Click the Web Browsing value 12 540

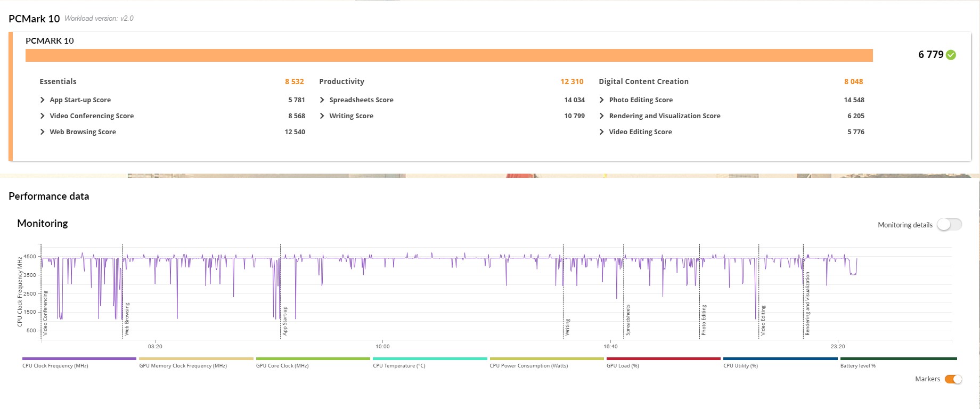pos(295,132)
